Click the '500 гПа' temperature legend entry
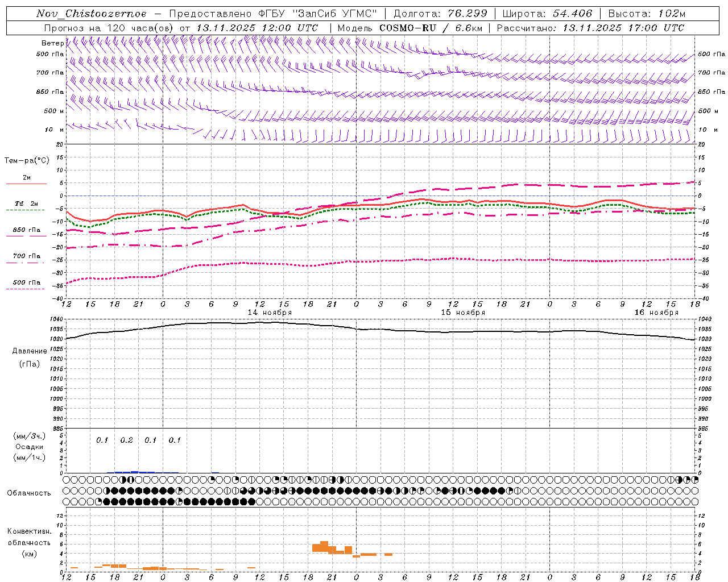Viewport: 728px width, 582px height. [27, 282]
